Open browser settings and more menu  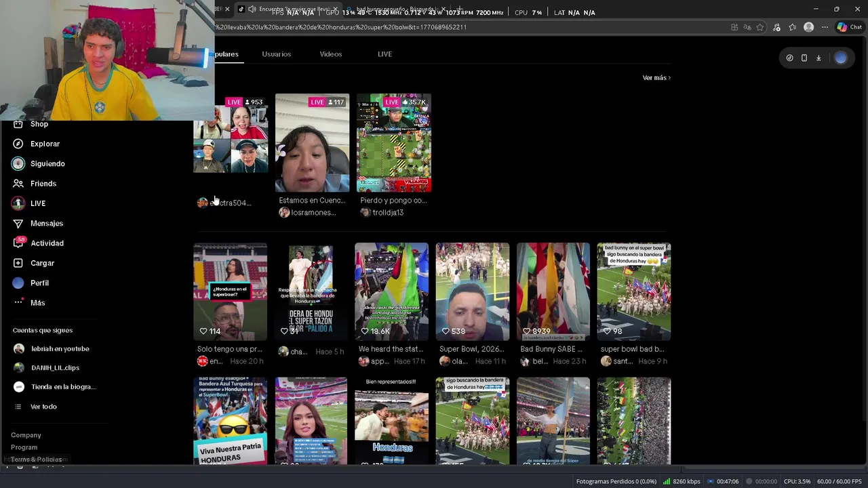click(x=825, y=27)
